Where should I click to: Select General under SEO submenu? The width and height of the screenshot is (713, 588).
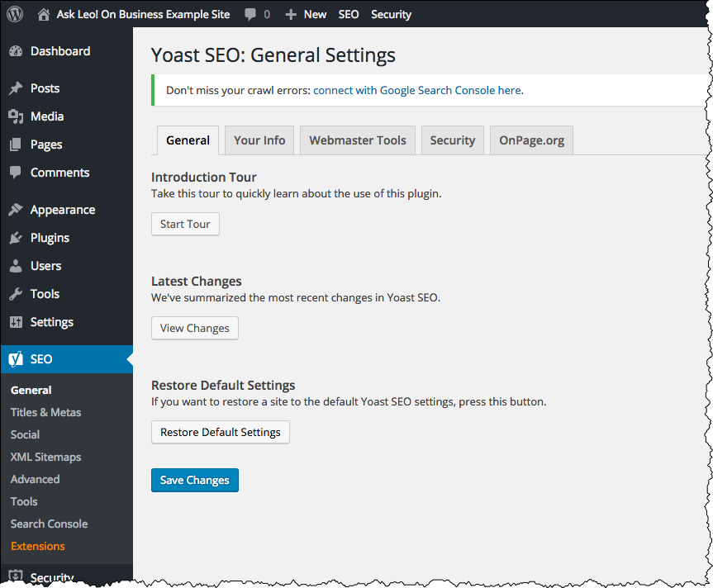(x=31, y=390)
